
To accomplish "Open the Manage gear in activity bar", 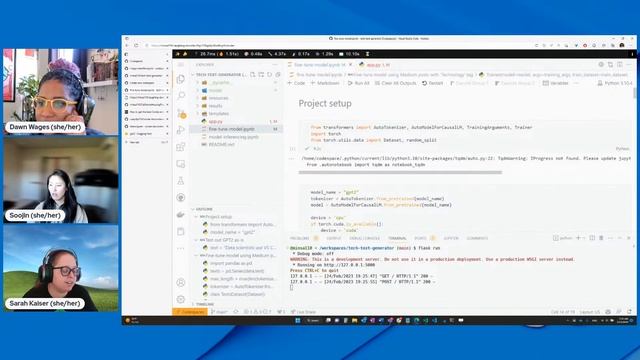I will pyautogui.click(x=181, y=299).
